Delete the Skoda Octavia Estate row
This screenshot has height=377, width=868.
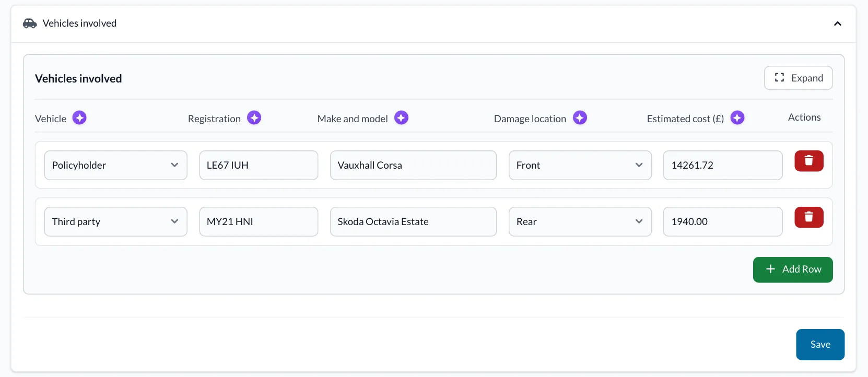809,217
